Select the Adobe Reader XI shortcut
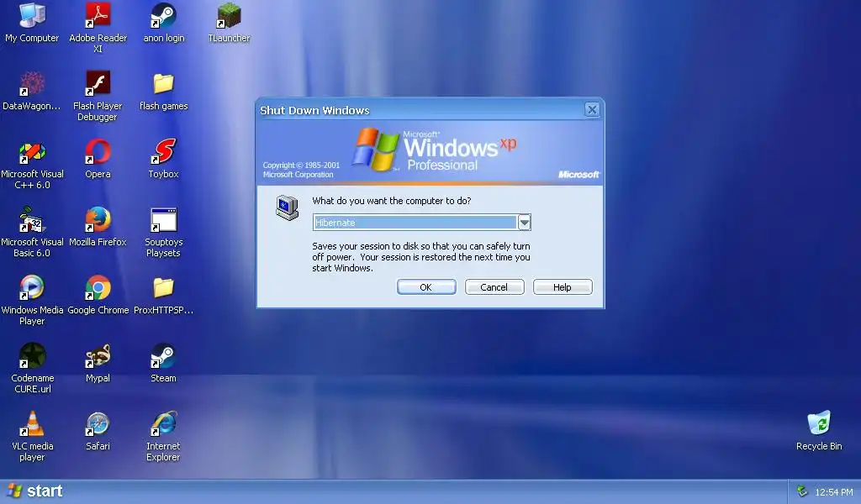 coord(98,16)
